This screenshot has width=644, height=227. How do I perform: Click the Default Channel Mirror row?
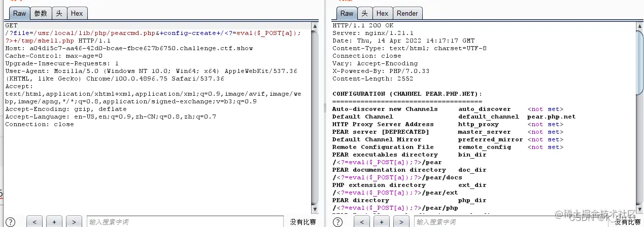click(x=448, y=139)
